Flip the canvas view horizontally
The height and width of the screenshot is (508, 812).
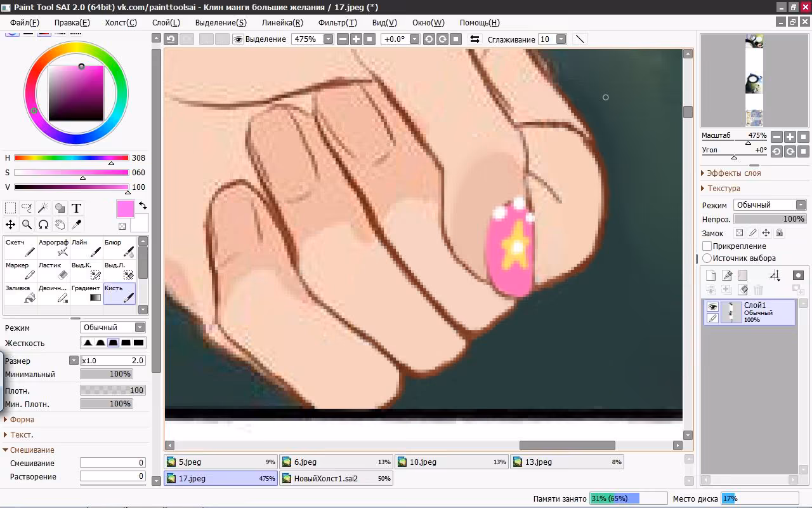pyautogui.click(x=474, y=39)
